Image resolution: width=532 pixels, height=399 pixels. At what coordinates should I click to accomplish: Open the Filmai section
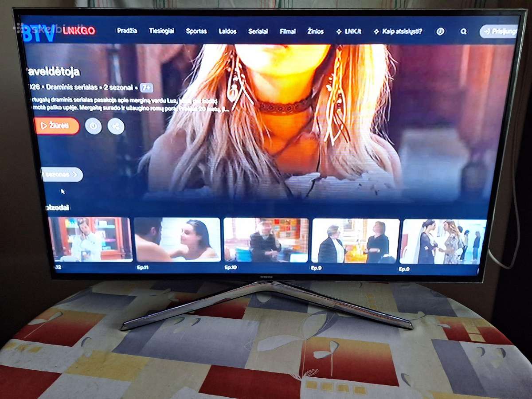pyautogui.click(x=288, y=31)
